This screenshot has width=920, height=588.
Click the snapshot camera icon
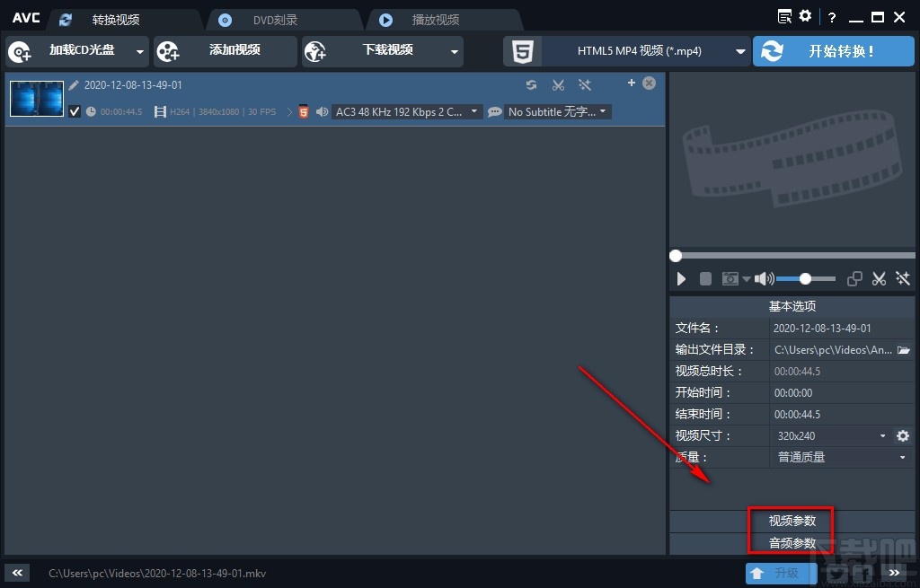[x=730, y=278]
